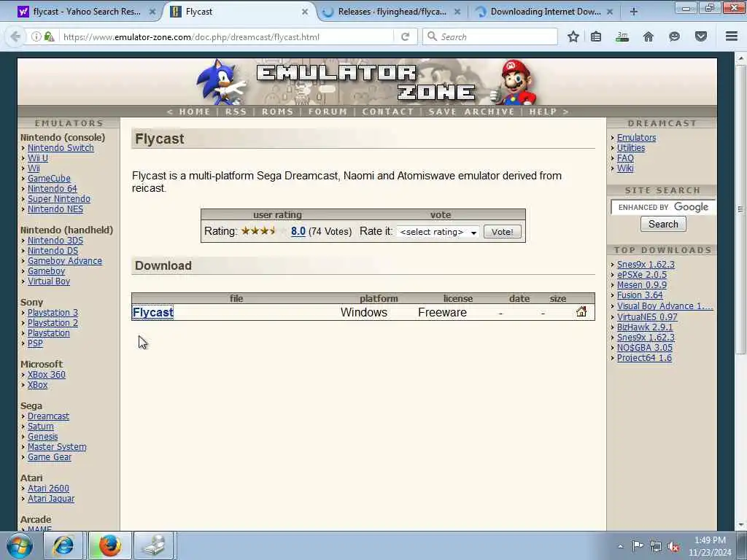Open the bookmarks list icon in toolbar
747x560 pixels.
click(596, 36)
